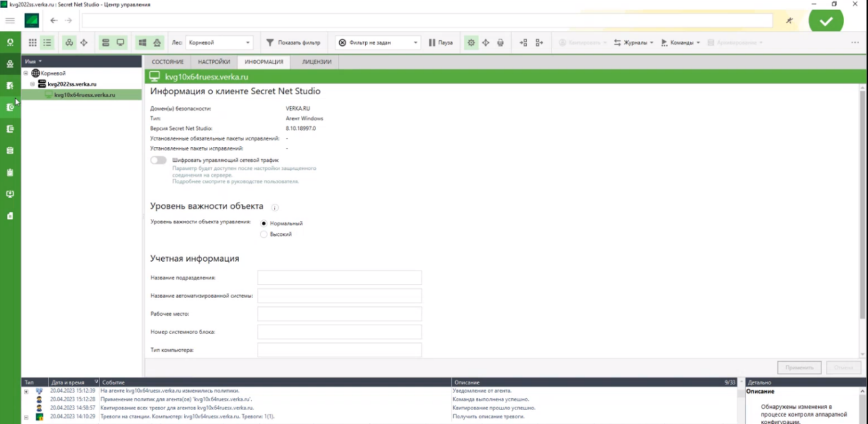Image resolution: width=868 pixels, height=424 pixels.
Task: Open the download monitor sidebar icon
Action: [x=10, y=194]
